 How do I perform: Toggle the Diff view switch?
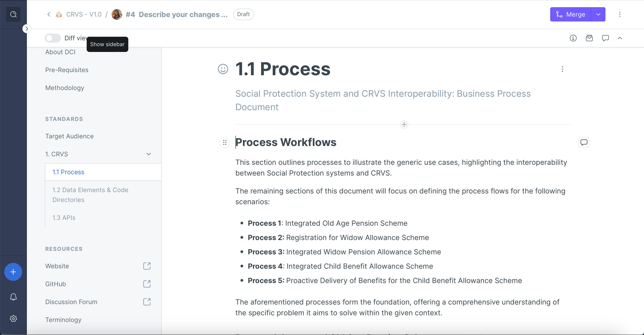pos(53,38)
